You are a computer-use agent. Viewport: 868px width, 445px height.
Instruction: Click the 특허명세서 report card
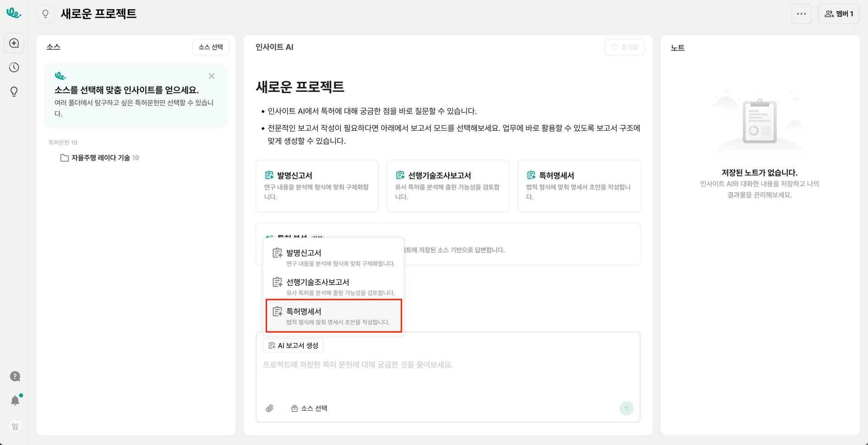pos(579,186)
